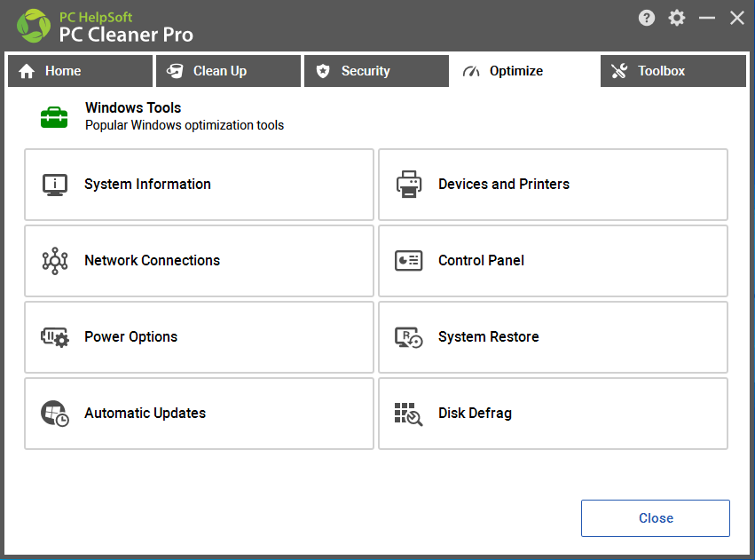Click the Clean Up tab broom icon
755x560 pixels.
[x=175, y=71]
